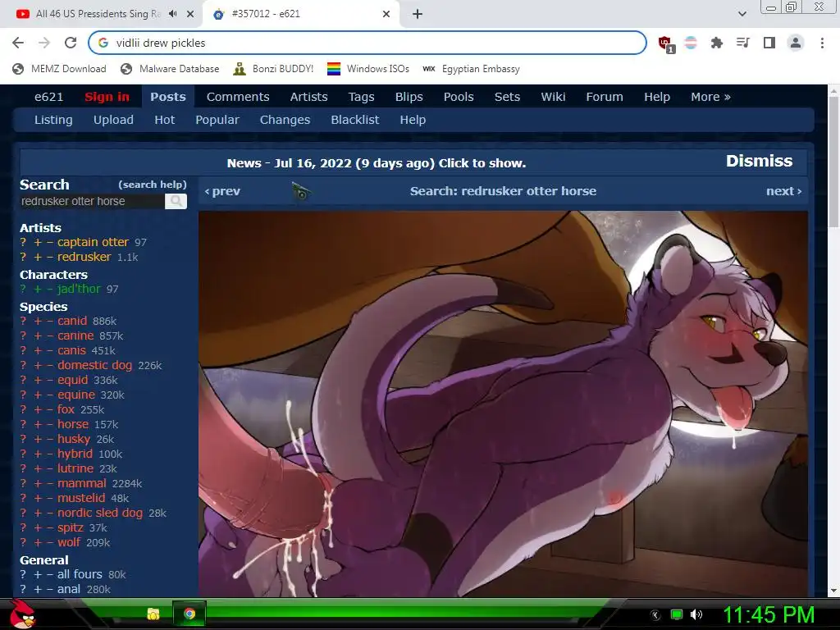
Task: Open the Changes submenu link
Action: [285, 120]
